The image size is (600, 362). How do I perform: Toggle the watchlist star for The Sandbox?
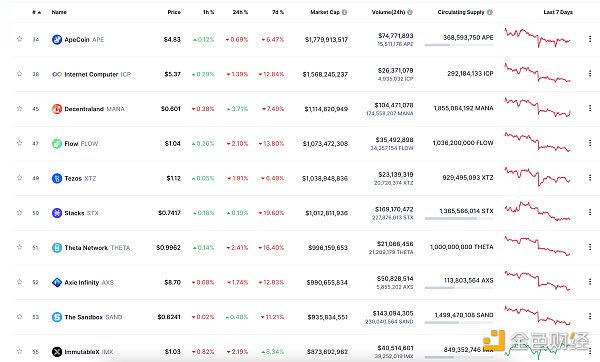tap(20, 316)
